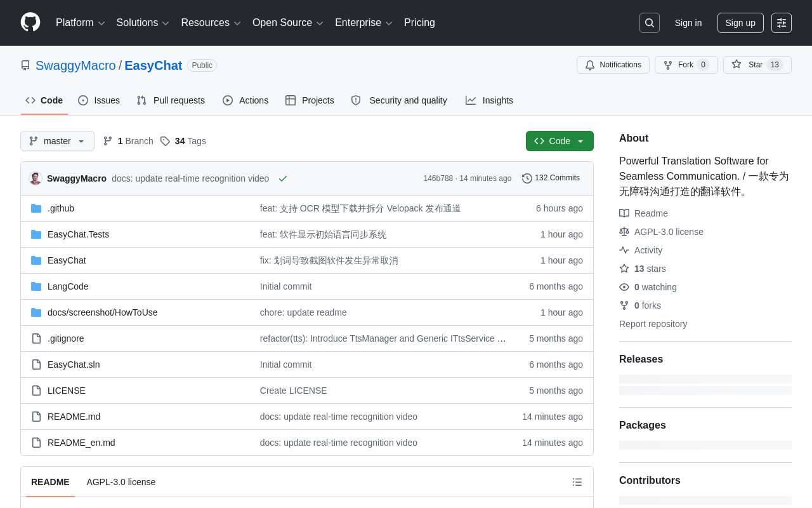Open commit hash 146b788

(x=438, y=178)
